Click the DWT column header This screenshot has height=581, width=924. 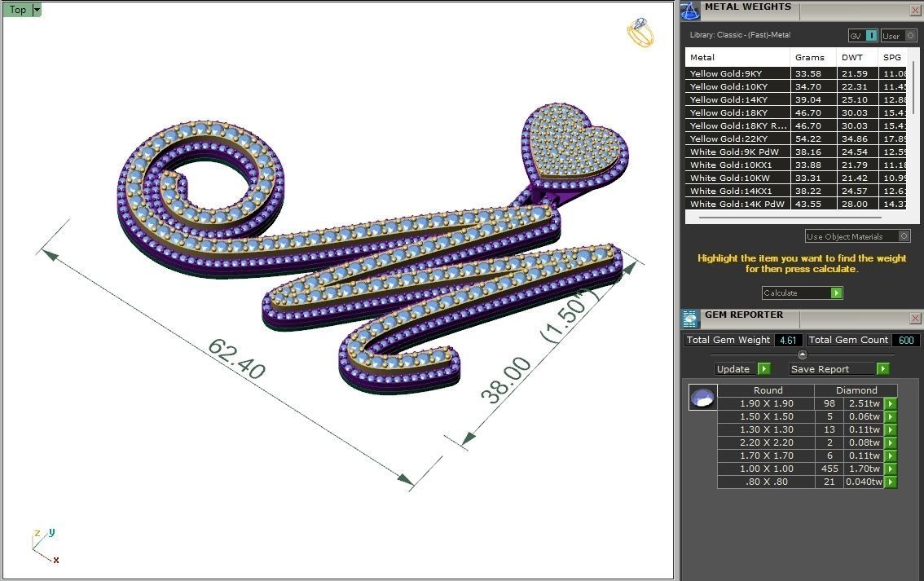(857, 57)
